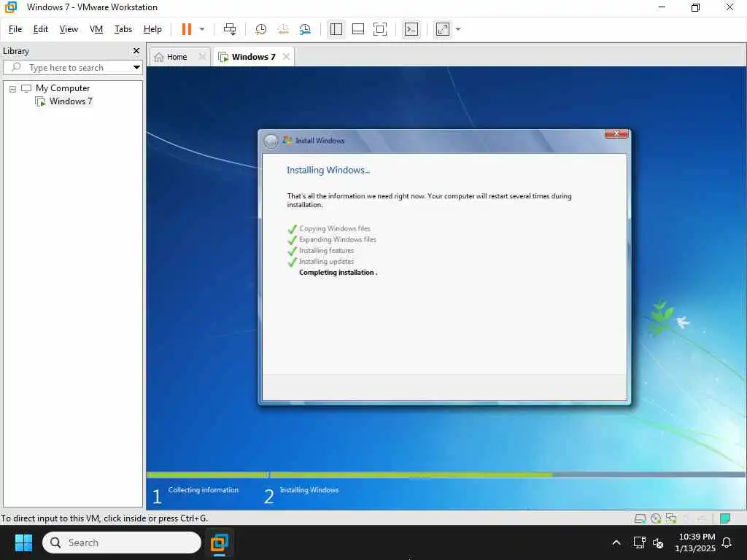Click the green message log icon

pyautogui.click(x=725, y=518)
